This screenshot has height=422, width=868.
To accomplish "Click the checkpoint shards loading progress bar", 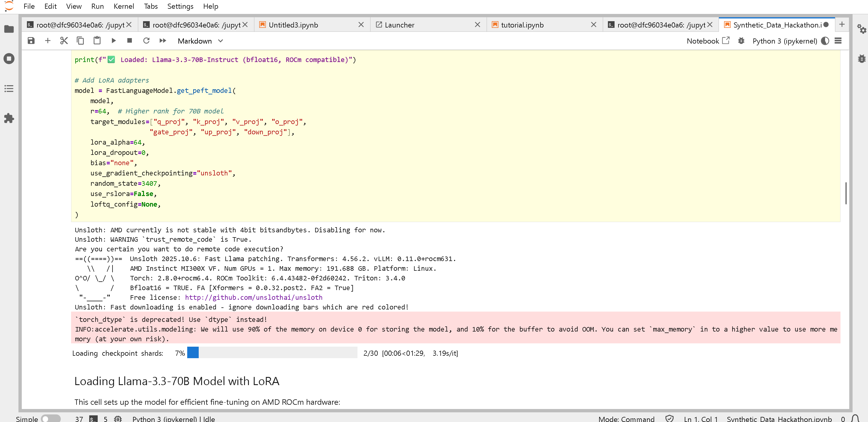I will click(272, 352).
